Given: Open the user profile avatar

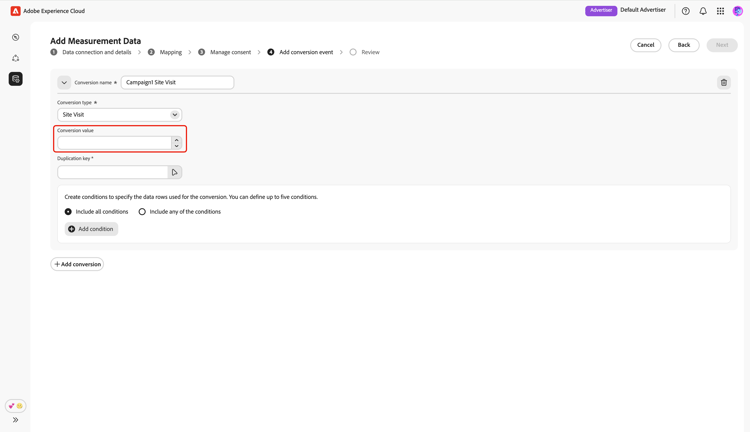Looking at the screenshot, I should (738, 11).
